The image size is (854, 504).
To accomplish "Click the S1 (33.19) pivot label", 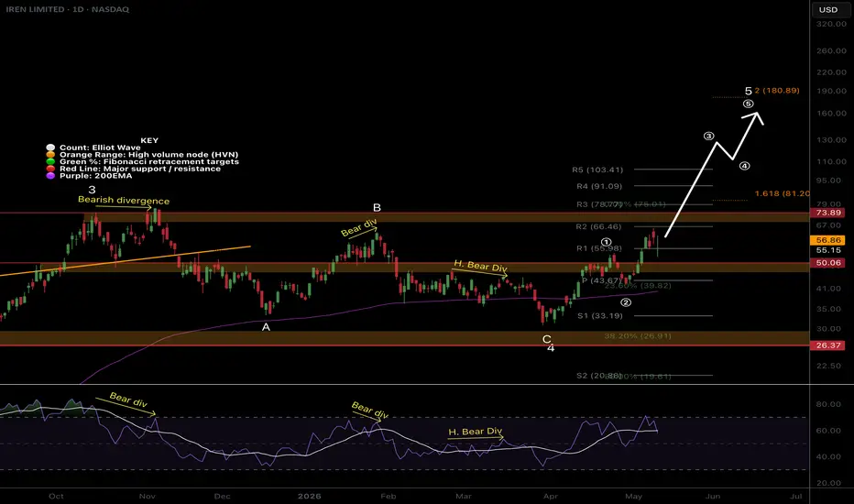I will click(x=599, y=316).
